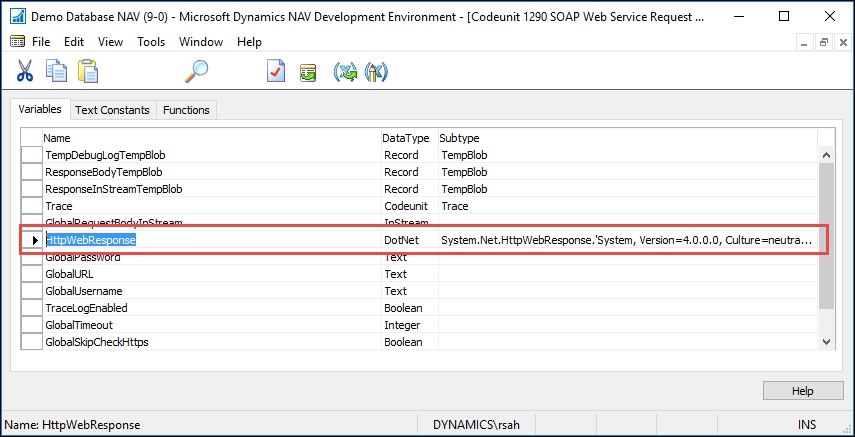This screenshot has width=855, height=437.
Task: Open the View menu
Action: click(x=110, y=41)
